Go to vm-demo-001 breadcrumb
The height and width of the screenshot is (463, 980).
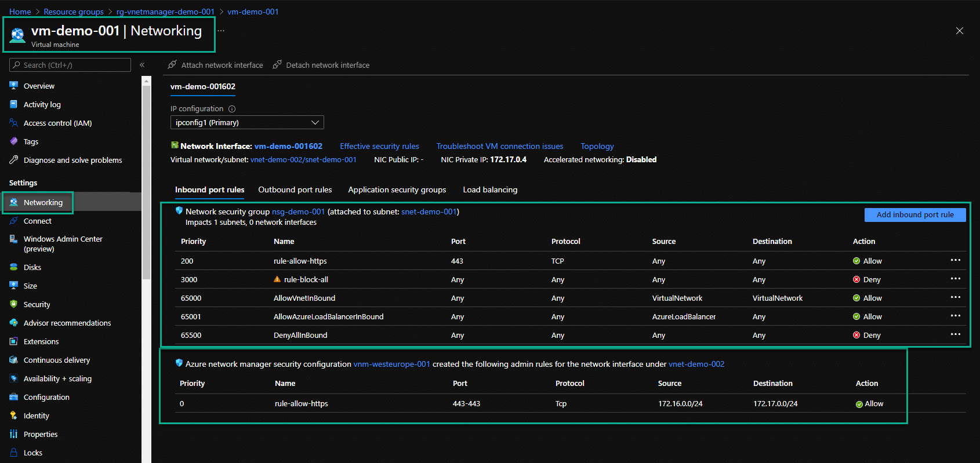(253, 12)
